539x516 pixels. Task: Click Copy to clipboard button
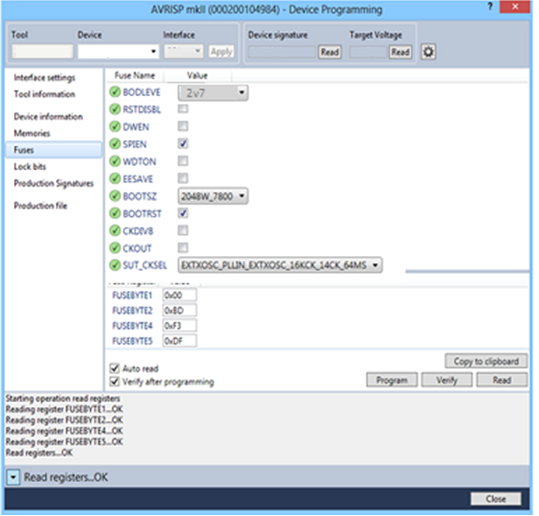[486, 361]
